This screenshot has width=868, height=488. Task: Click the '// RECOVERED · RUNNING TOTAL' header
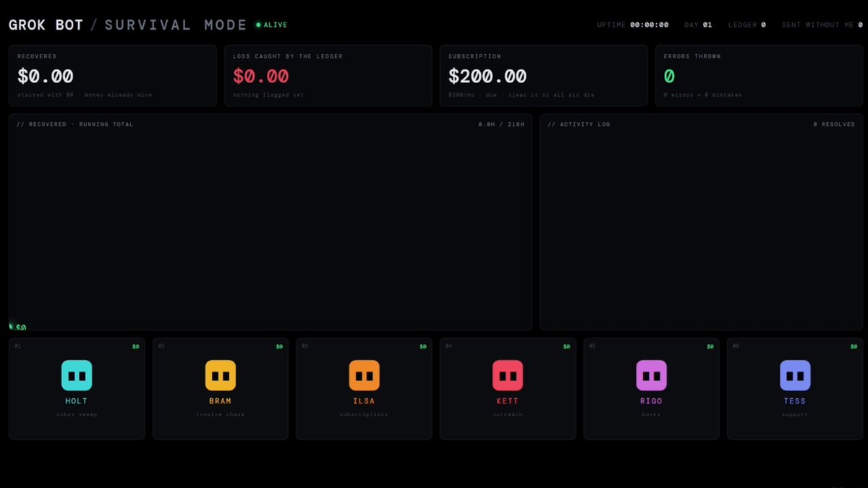coord(75,124)
